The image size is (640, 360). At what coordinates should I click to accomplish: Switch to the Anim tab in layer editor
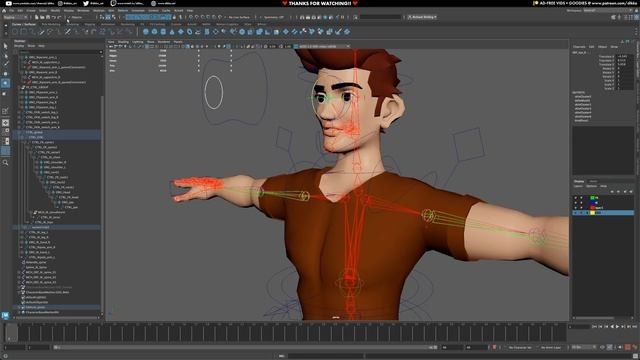593,181
